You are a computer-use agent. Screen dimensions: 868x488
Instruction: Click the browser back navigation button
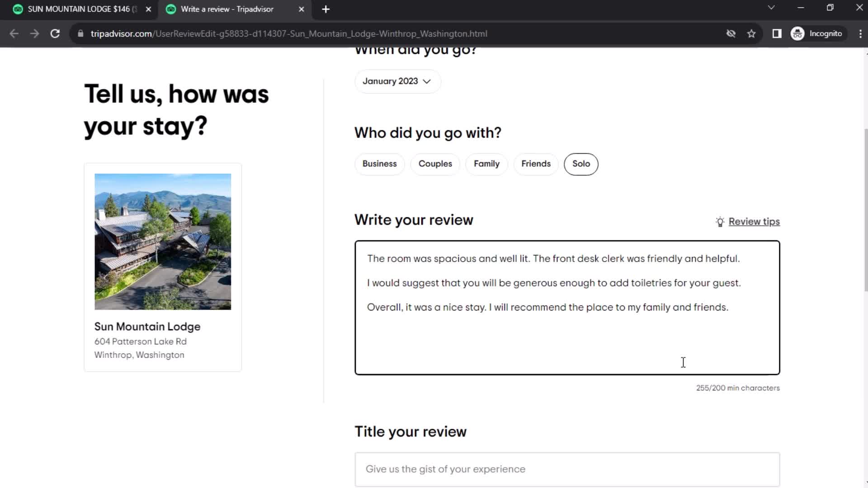(x=14, y=34)
